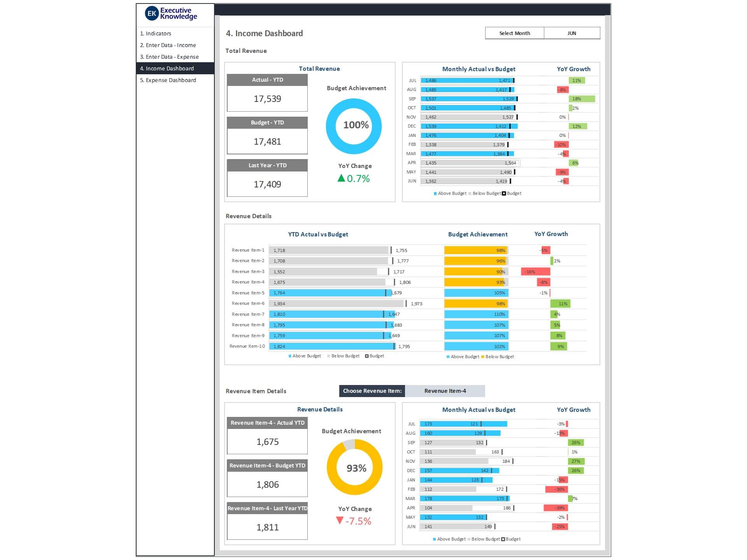Click the Actual - YTD value 17,539
The width and height of the screenshot is (747, 560).
click(x=267, y=99)
